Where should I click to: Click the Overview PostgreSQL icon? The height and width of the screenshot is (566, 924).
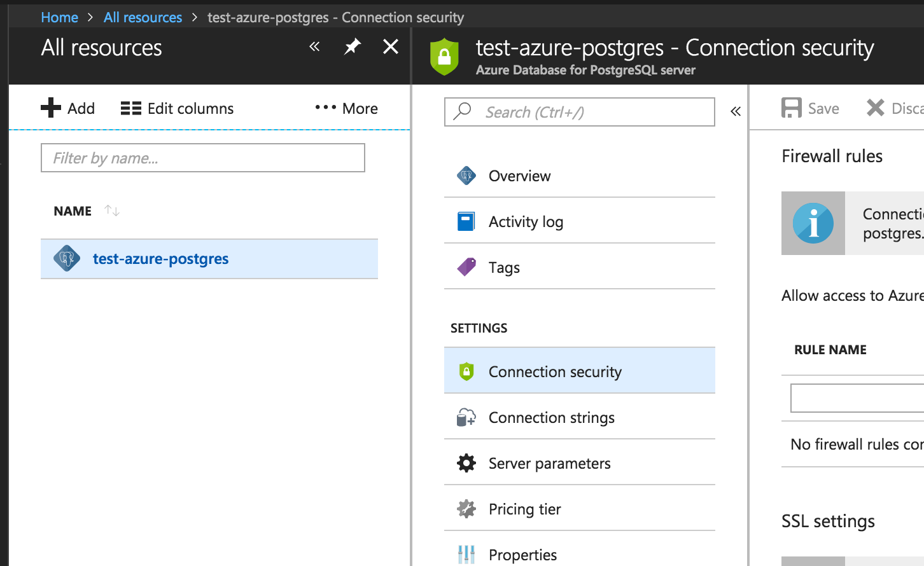tap(466, 176)
